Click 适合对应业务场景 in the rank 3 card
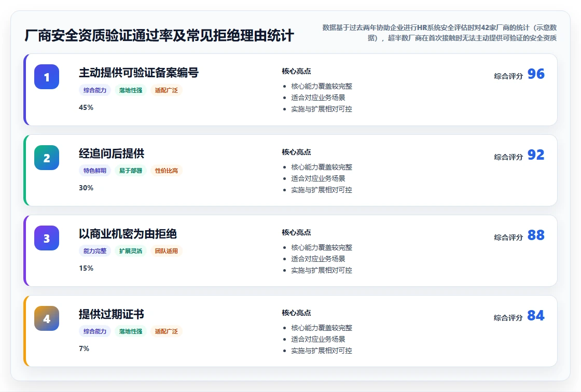The width and height of the screenshot is (581, 392). (319, 259)
